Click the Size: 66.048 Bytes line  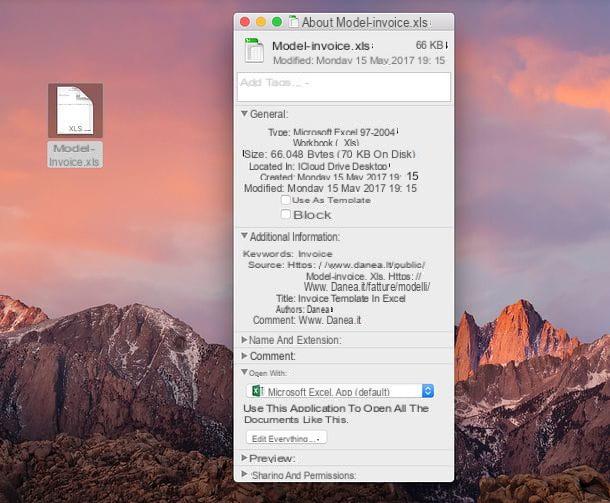[x=329, y=154]
